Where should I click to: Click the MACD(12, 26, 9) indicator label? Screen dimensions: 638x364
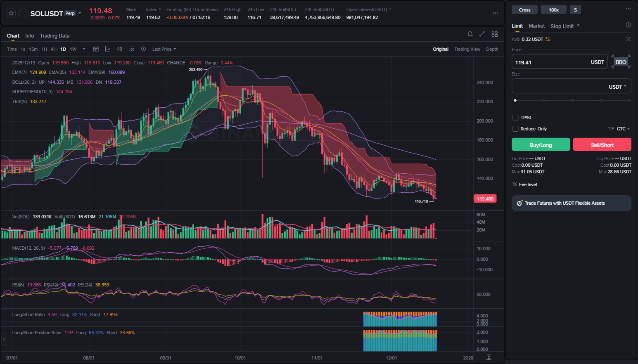[28, 248]
